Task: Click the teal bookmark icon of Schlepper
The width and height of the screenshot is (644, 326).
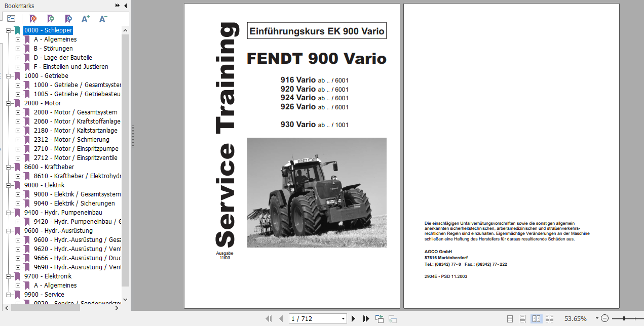Action: (17, 30)
